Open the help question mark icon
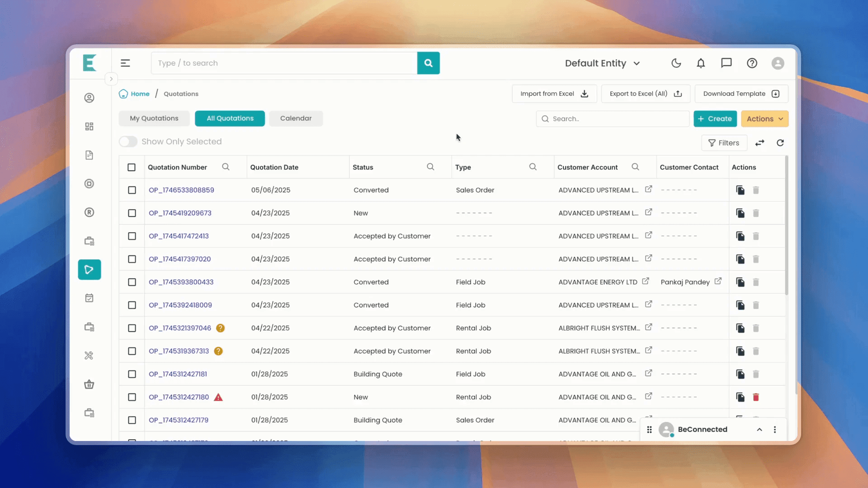This screenshot has width=868, height=488. (752, 63)
